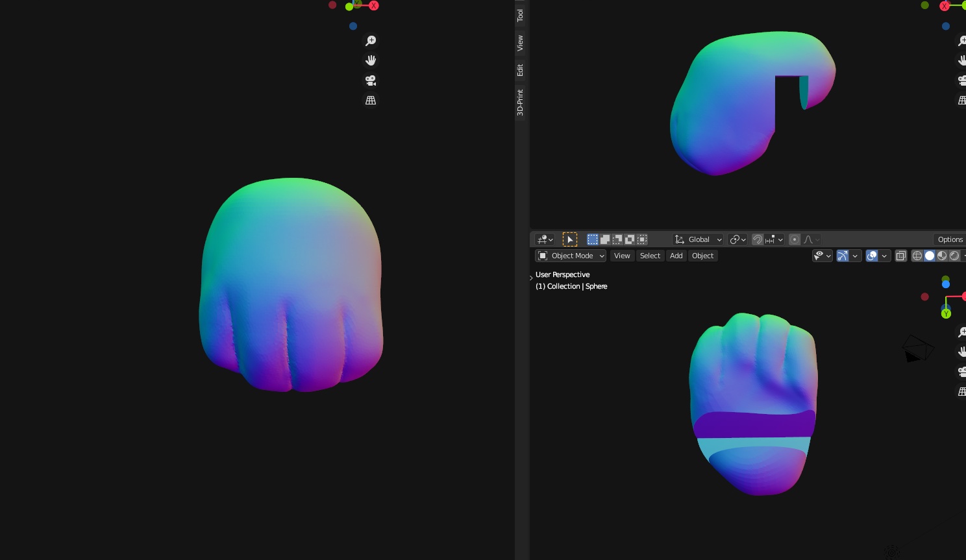Screen dimensions: 966x560
Task: Open the Object Mode dropdown
Action: (571, 256)
